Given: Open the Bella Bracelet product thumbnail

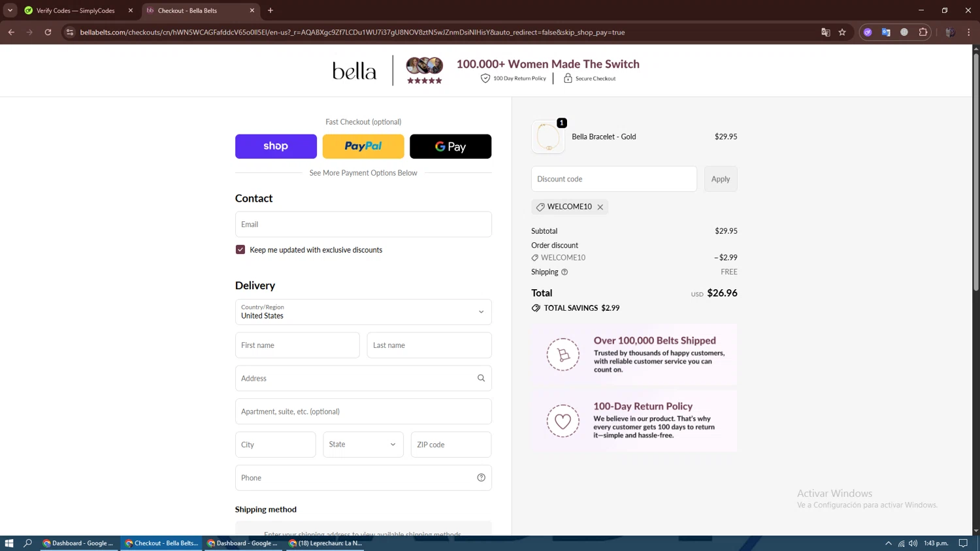Looking at the screenshot, I should (548, 136).
